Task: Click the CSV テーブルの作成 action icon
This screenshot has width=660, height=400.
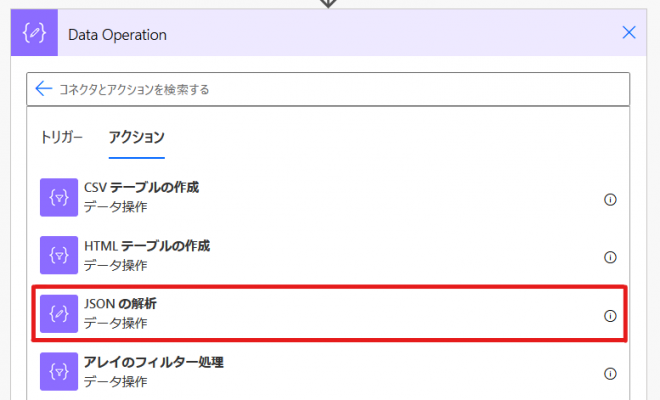Action: pos(59,198)
